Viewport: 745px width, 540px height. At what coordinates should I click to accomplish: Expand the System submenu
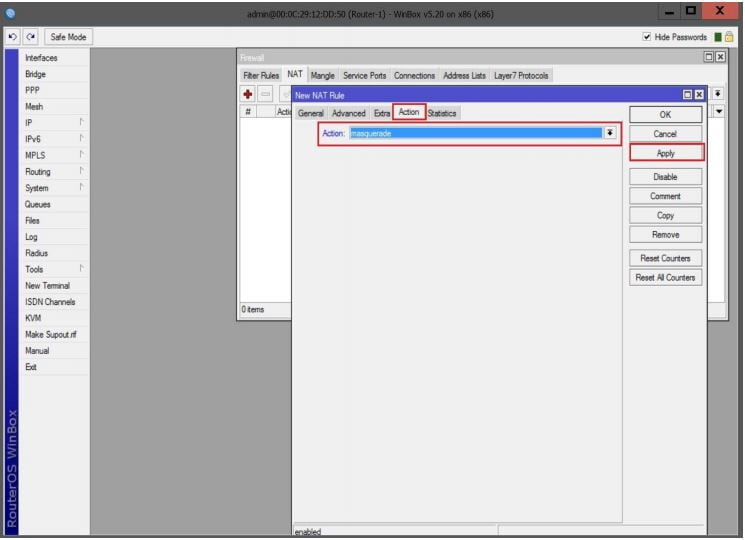(54, 188)
